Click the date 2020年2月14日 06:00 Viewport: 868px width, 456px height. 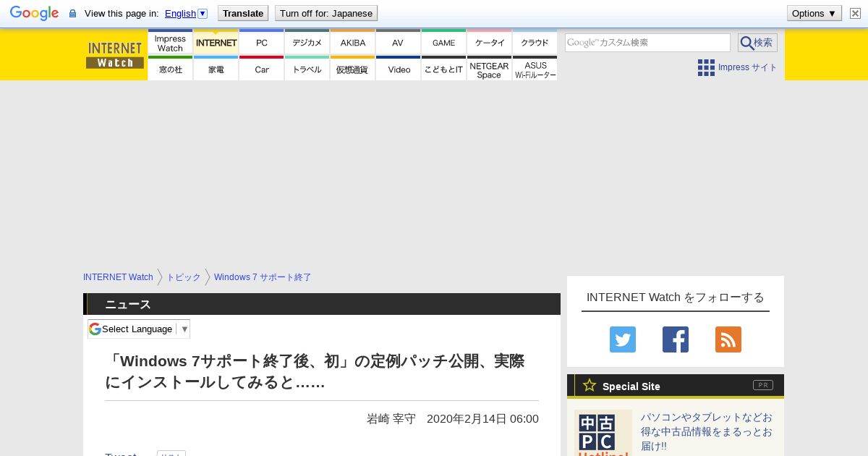pyautogui.click(x=482, y=418)
